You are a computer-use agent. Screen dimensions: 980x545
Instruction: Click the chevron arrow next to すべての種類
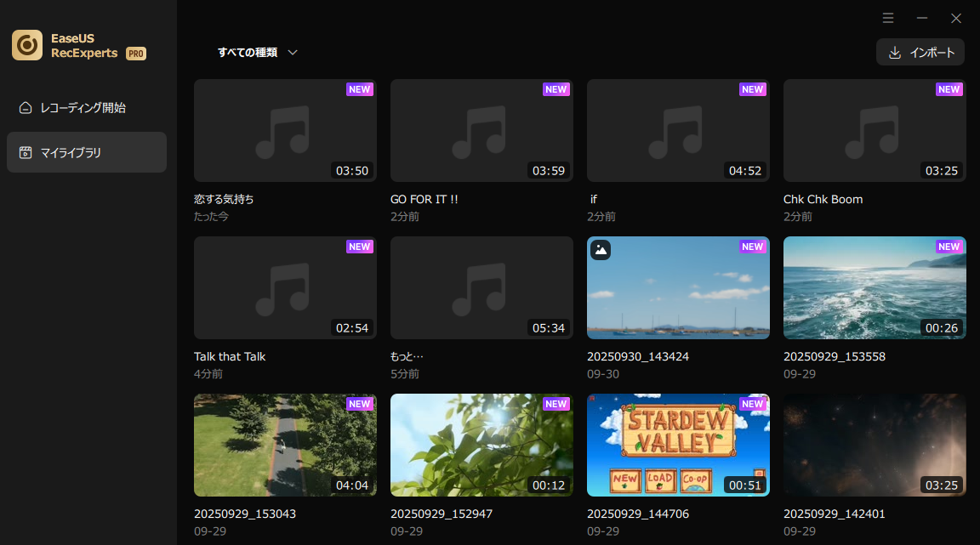pyautogui.click(x=293, y=53)
